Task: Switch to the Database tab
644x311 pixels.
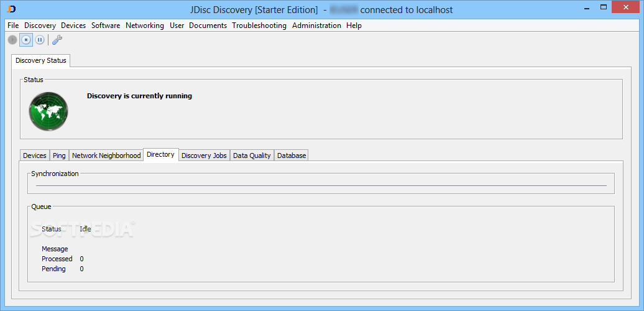Action: click(292, 155)
